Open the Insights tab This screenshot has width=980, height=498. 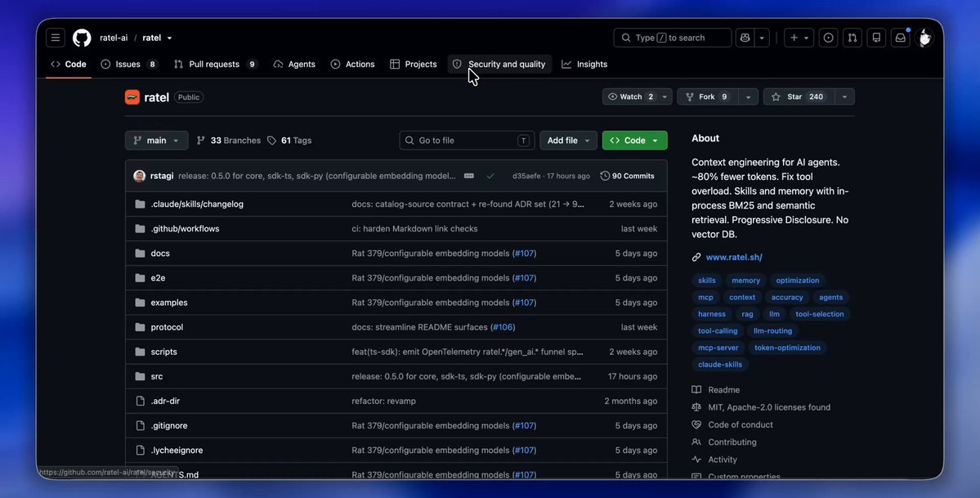584,64
